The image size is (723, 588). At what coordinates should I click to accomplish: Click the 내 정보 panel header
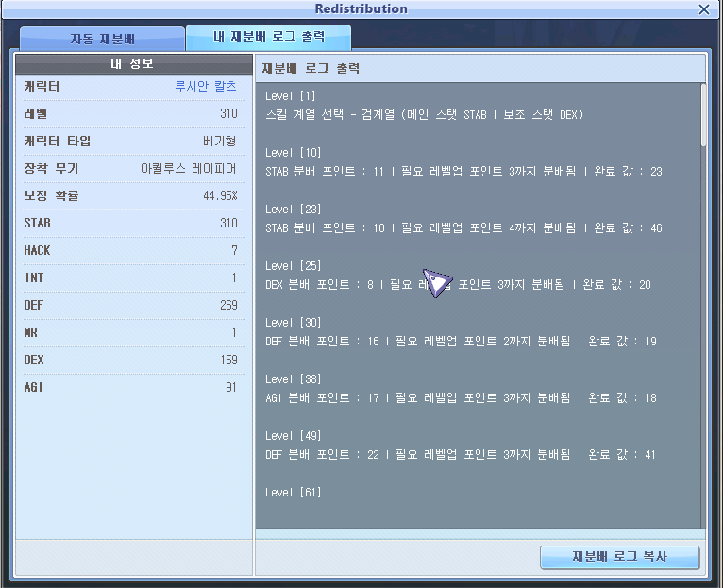click(134, 63)
